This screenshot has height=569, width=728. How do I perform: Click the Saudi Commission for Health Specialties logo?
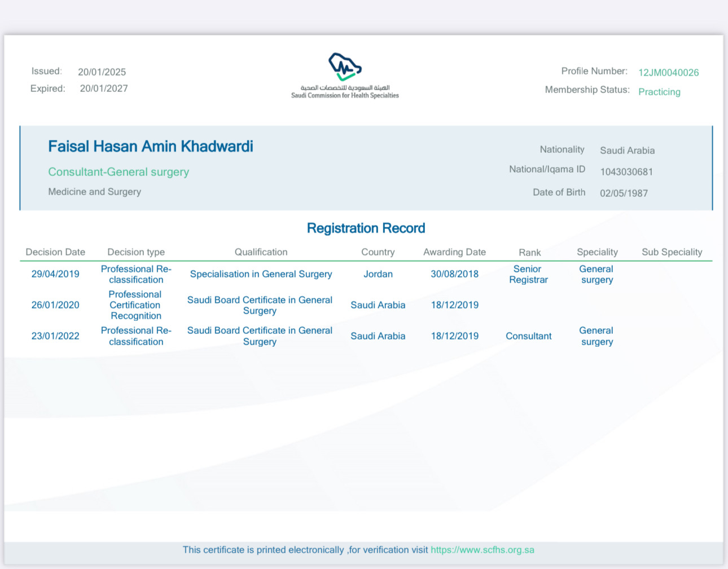click(x=345, y=75)
